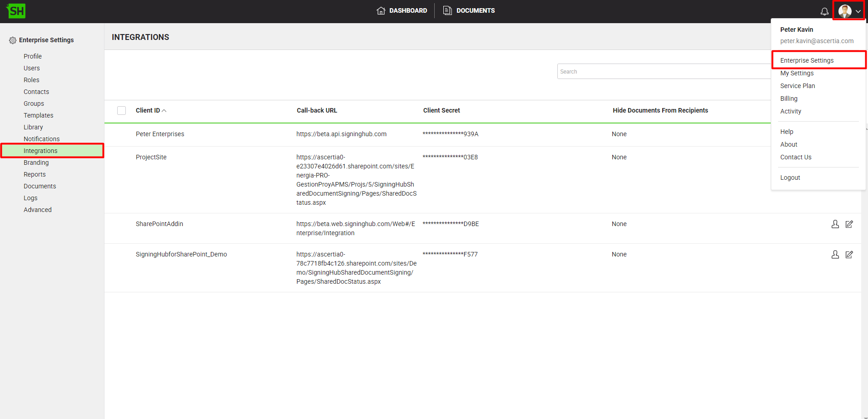This screenshot has width=868, height=419.
Task: Click the user icon for SigningHubforSharePoint_Demo row
Action: pyautogui.click(x=835, y=255)
